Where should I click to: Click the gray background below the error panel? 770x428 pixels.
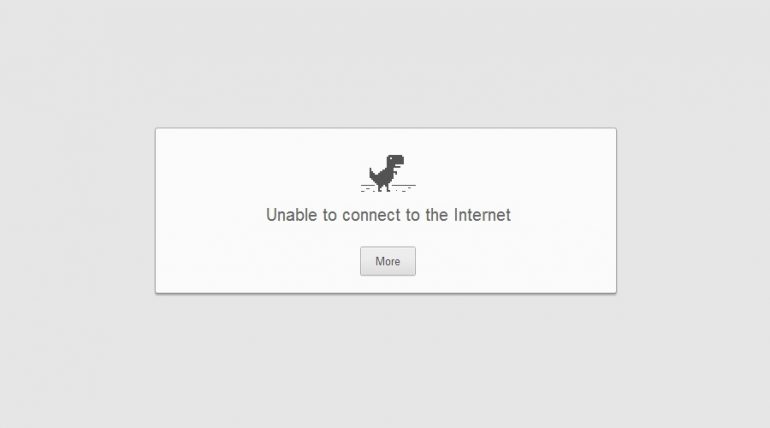pyautogui.click(x=385, y=361)
